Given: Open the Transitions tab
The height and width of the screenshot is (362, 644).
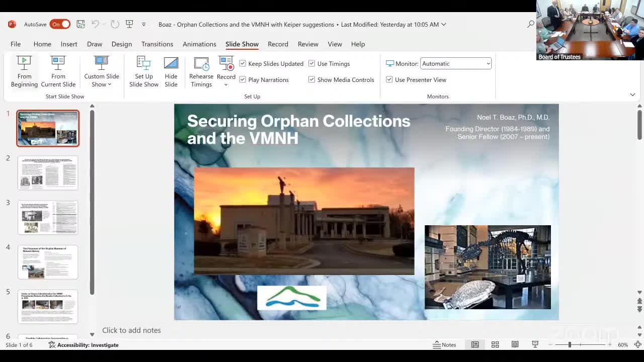Looking at the screenshot, I should pos(157,44).
